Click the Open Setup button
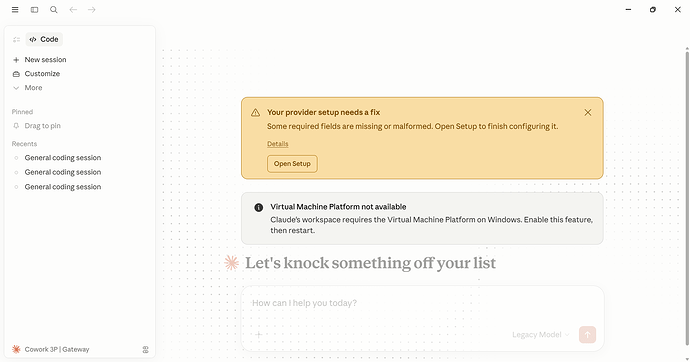Image resolution: width=690 pixels, height=362 pixels. tap(292, 164)
